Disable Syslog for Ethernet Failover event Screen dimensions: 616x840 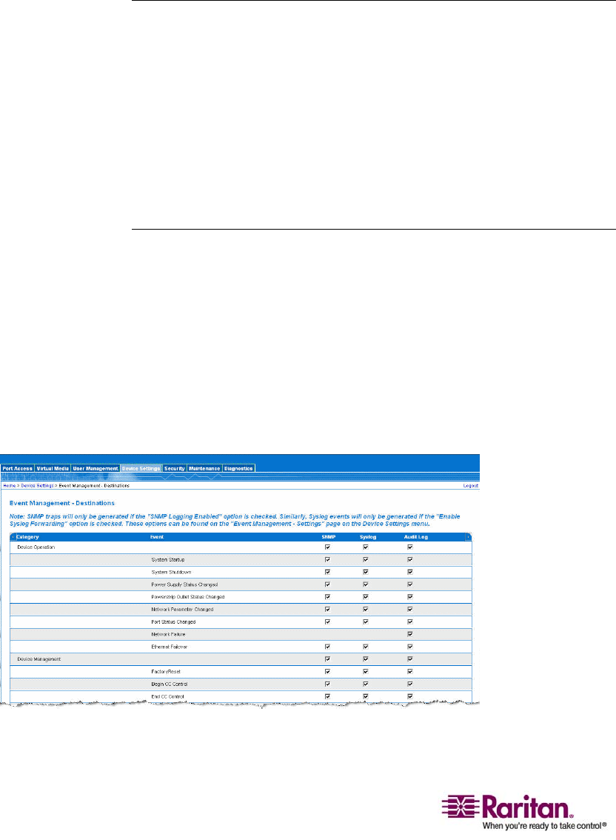(x=365, y=647)
